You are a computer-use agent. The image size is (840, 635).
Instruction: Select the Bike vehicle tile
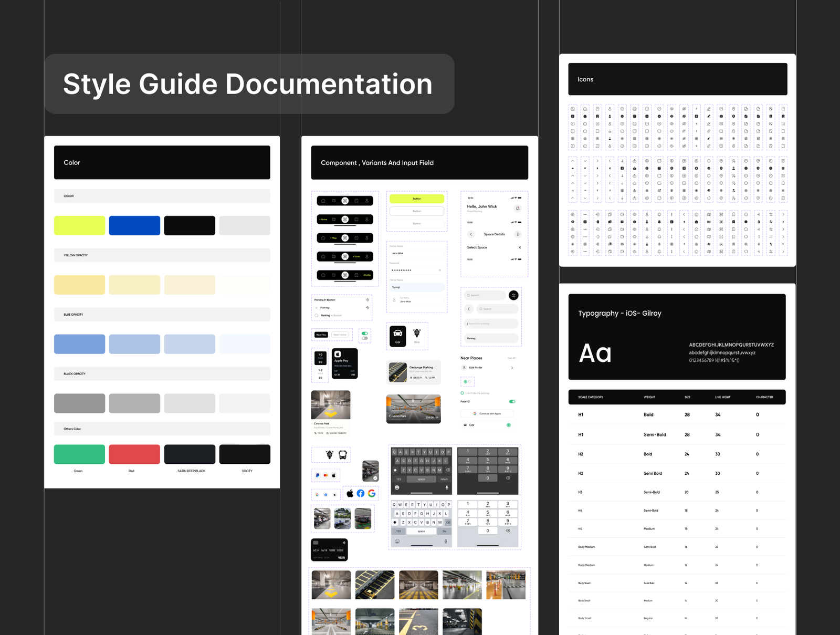[417, 336]
